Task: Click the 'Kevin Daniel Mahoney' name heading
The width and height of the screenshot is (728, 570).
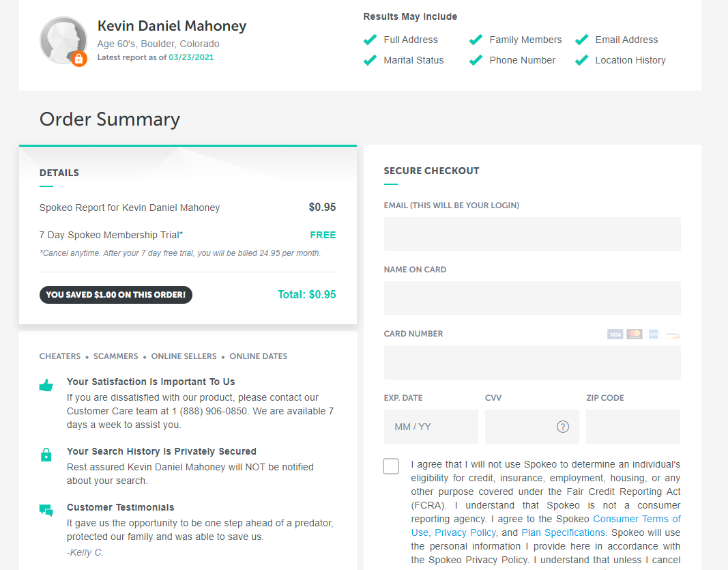Action: click(x=172, y=26)
